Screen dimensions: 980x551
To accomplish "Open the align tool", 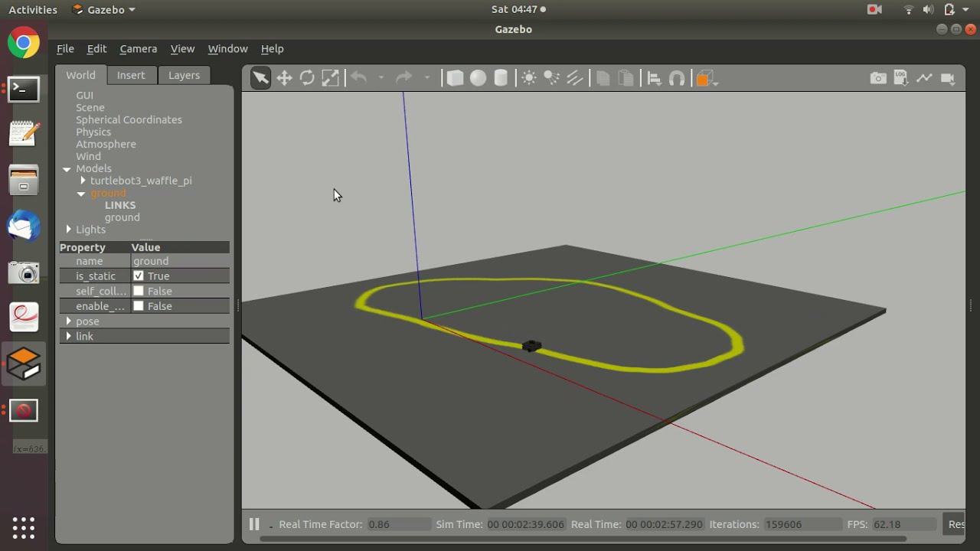I will (654, 78).
